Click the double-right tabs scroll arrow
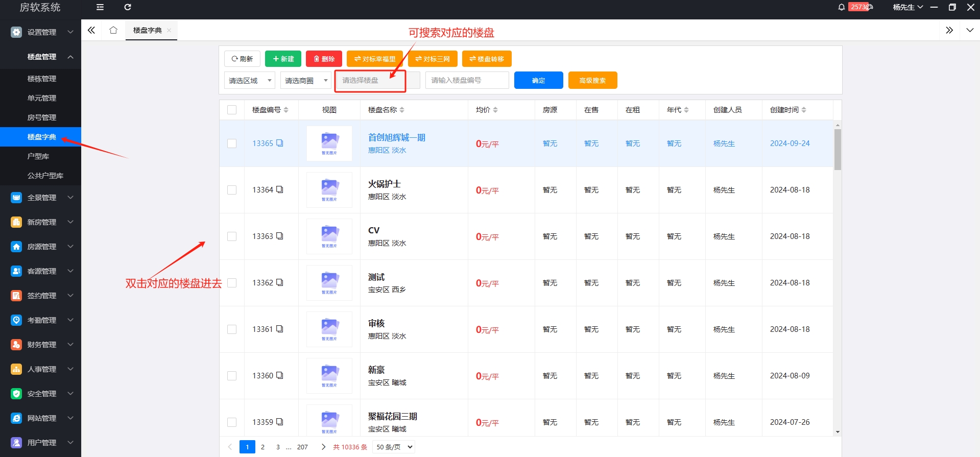The image size is (980, 457). pos(949,30)
